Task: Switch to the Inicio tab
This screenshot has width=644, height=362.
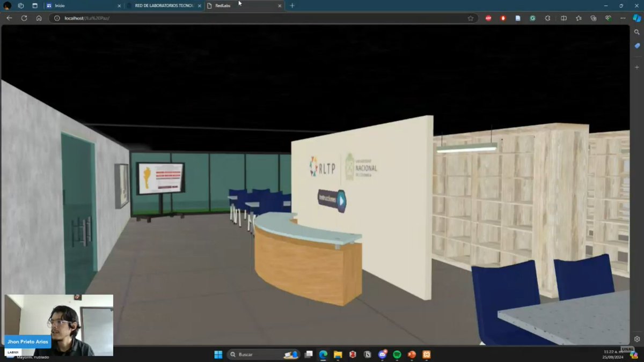Action: [x=83, y=5]
